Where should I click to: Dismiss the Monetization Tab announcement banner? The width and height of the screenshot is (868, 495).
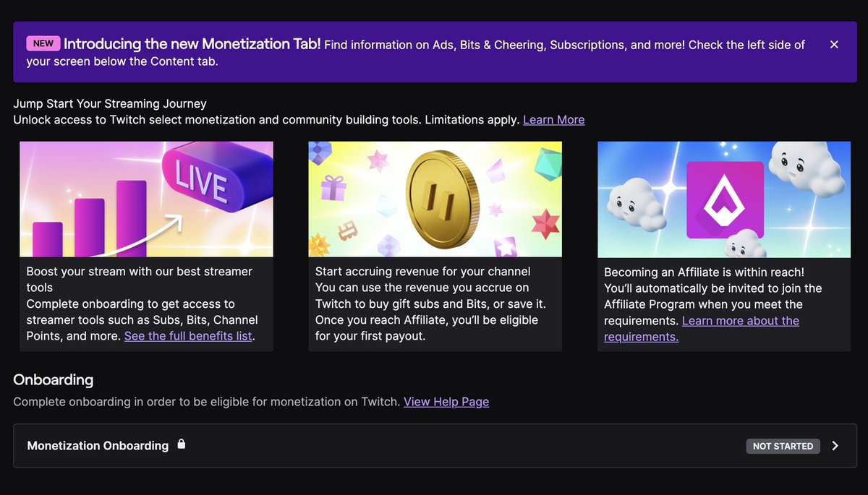click(x=834, y=45)
